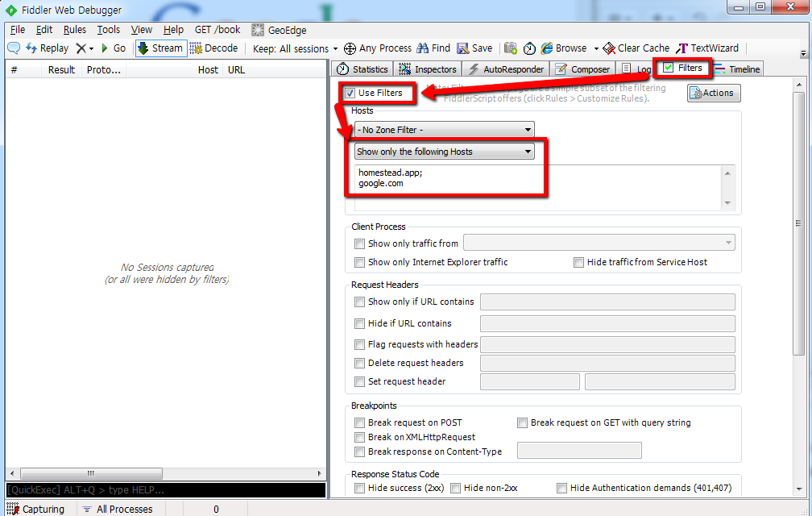Click the QuickExec command box
The height and width of the screenshot is (516, 812).
[x=166, y=489]
